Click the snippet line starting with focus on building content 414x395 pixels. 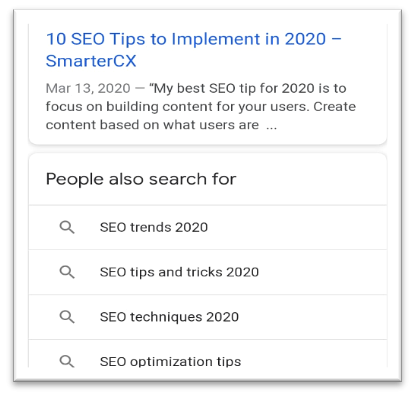(201, 107)
